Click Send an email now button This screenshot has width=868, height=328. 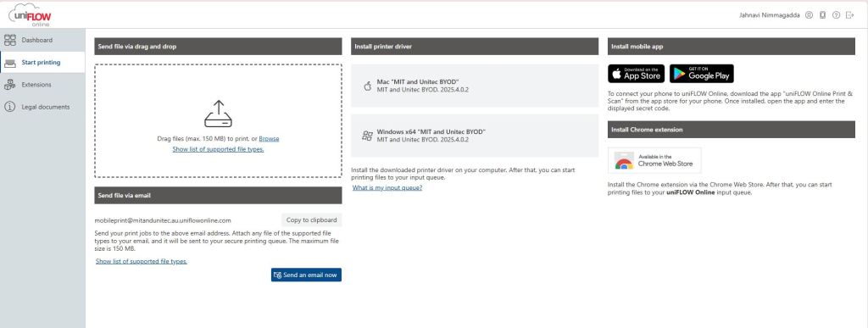click(306, 275)
